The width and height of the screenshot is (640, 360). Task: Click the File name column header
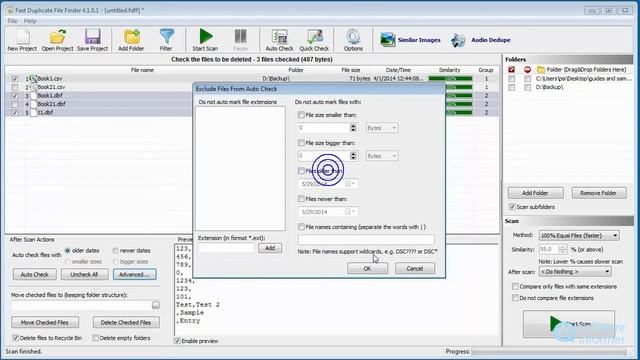click(x=142, y=70)
